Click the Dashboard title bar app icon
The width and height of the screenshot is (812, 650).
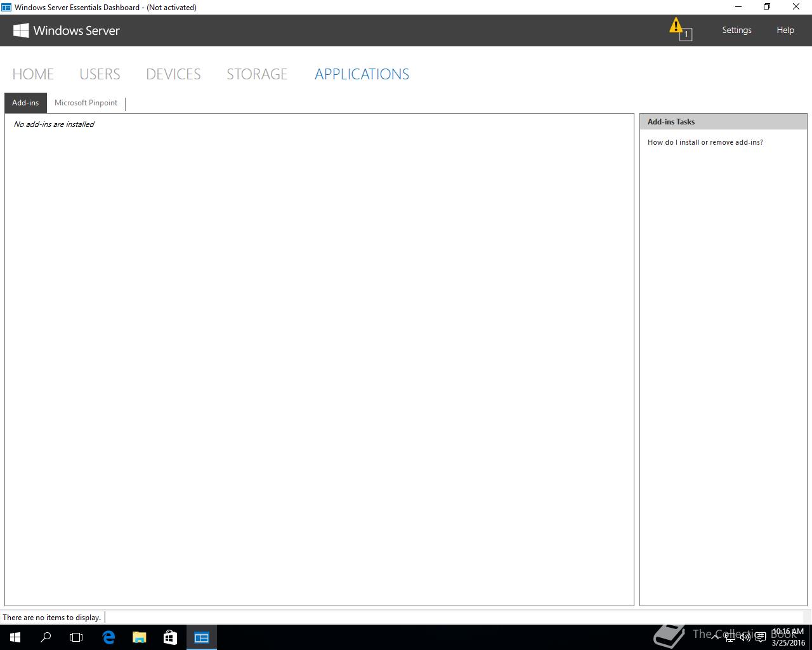pyautogui.click(x=6, y=7)
